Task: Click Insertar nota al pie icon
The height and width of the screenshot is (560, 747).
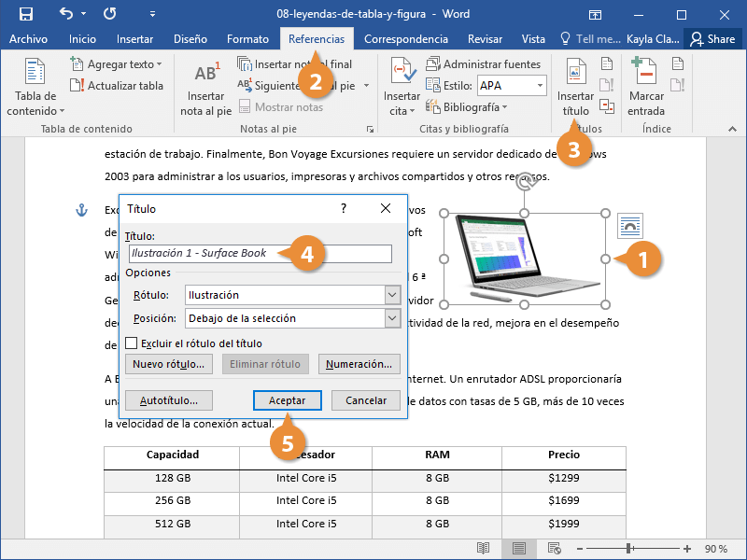Action: [x=205, y=73]
